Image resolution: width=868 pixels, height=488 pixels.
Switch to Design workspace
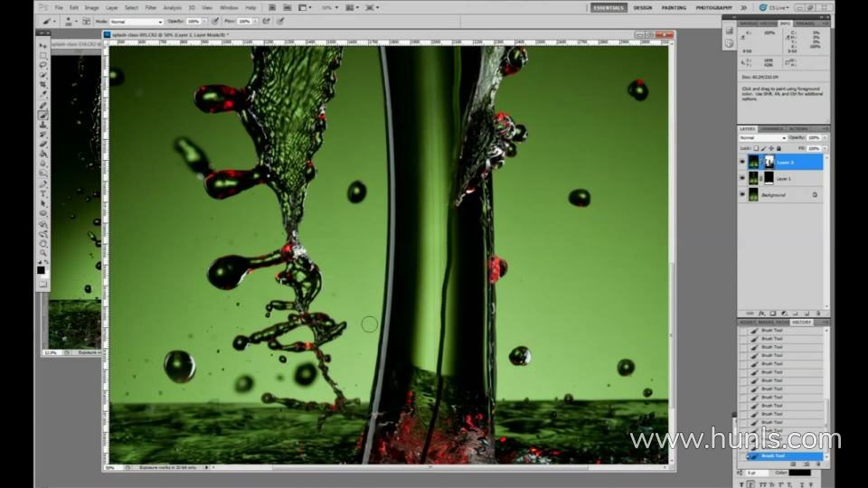643,8
